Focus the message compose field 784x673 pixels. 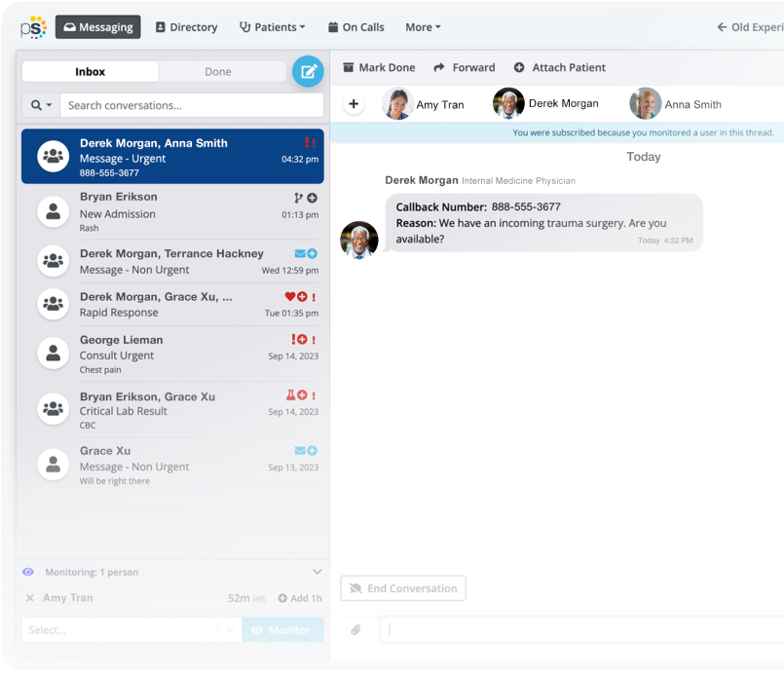[x=582, y=629]
